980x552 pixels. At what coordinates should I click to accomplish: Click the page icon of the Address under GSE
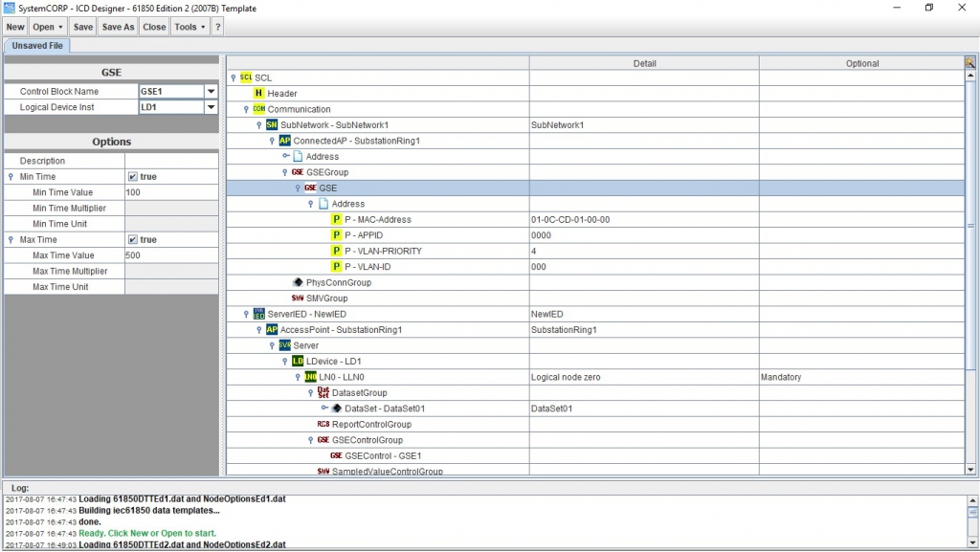pyautogui.click(x=323, y=204)
